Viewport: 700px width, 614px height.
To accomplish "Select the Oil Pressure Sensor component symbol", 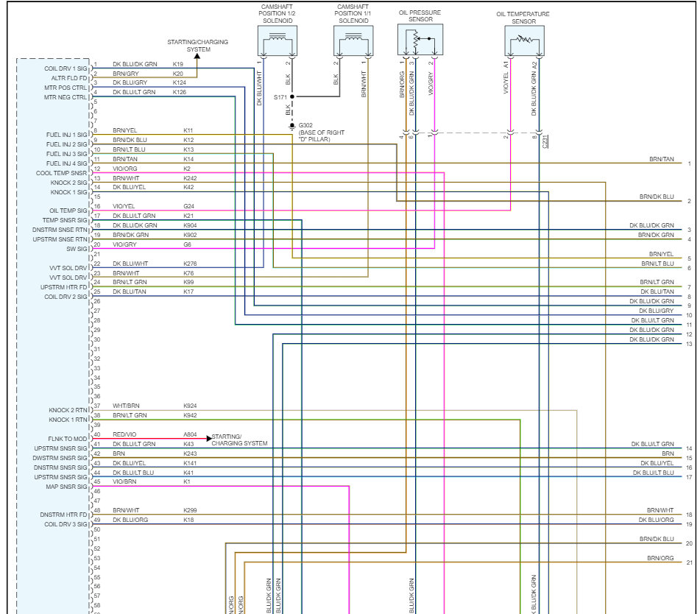I will click(x=420, y=40).
